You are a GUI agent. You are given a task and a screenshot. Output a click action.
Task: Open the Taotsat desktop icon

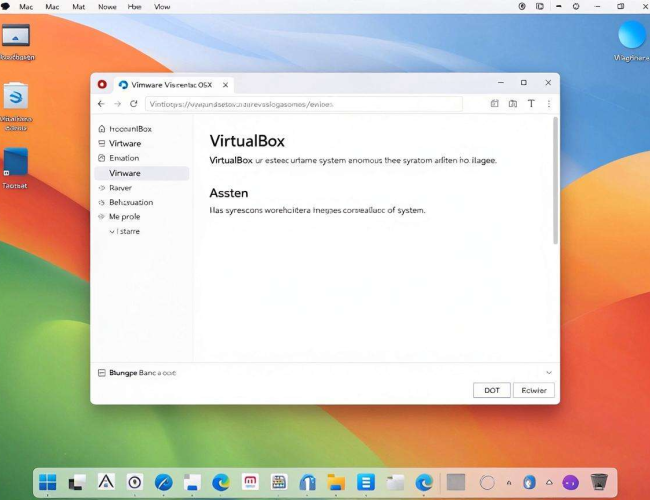coord(15,163)
